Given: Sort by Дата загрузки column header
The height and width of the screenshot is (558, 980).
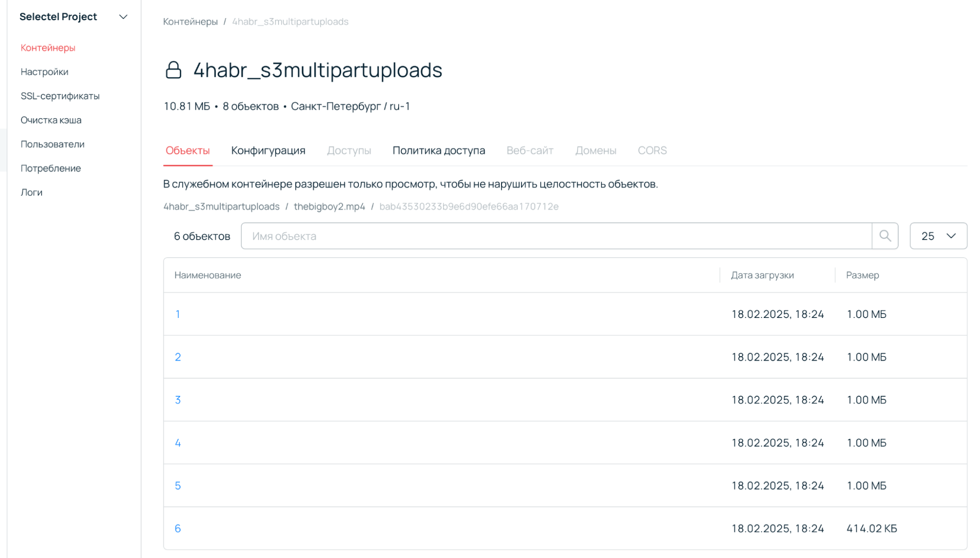Looking at the screenshot, I should pyautogui.click(x=762, y=275).
